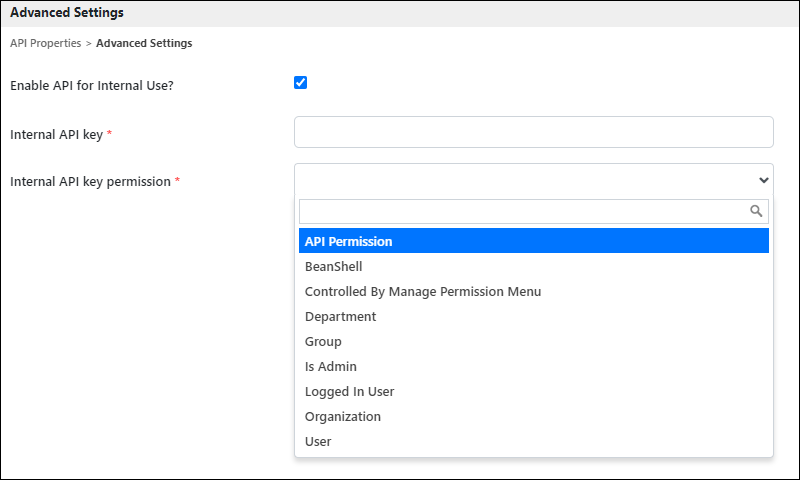
Task: Select Organization from the dropdown list
Action: pyautogui.click(x=534, y=416)
